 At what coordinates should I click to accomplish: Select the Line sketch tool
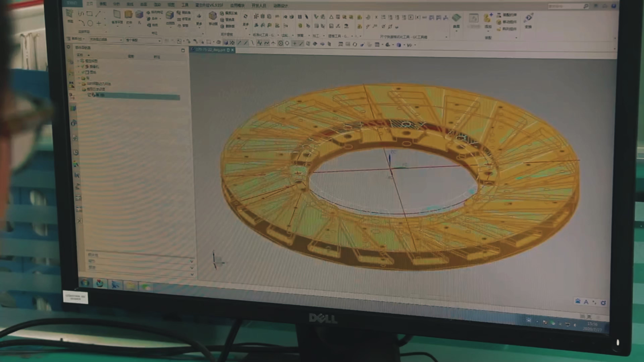tap(98, 14)
